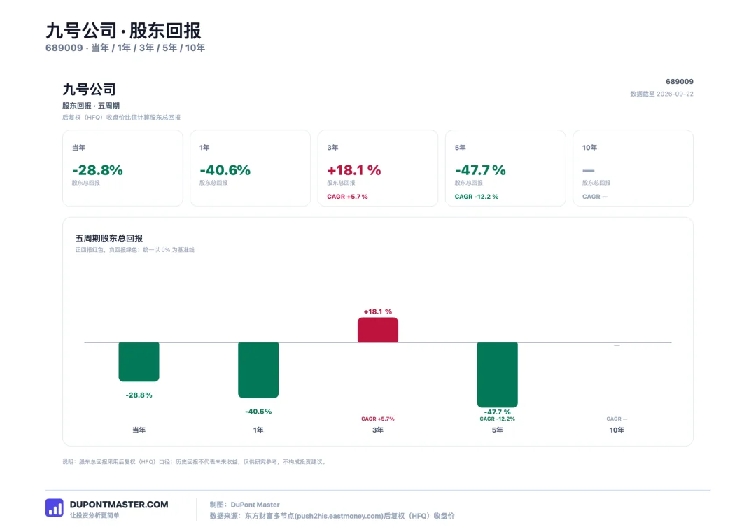Click the 1年 return card showing -40.6%

(x=250, y=168)
